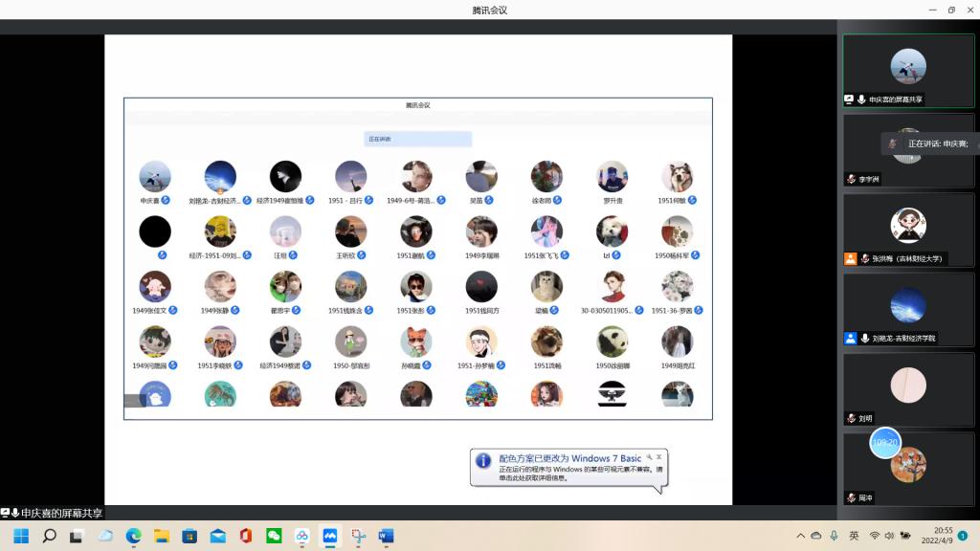
Task: Click the muted mic icon beside 李宇洲
Action: (851, 180)
